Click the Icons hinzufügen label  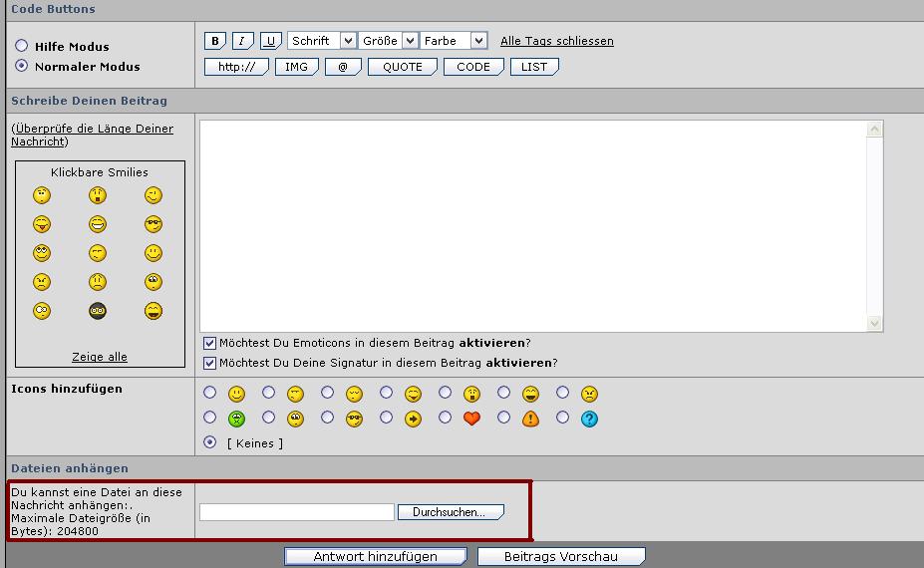point(67,389)
